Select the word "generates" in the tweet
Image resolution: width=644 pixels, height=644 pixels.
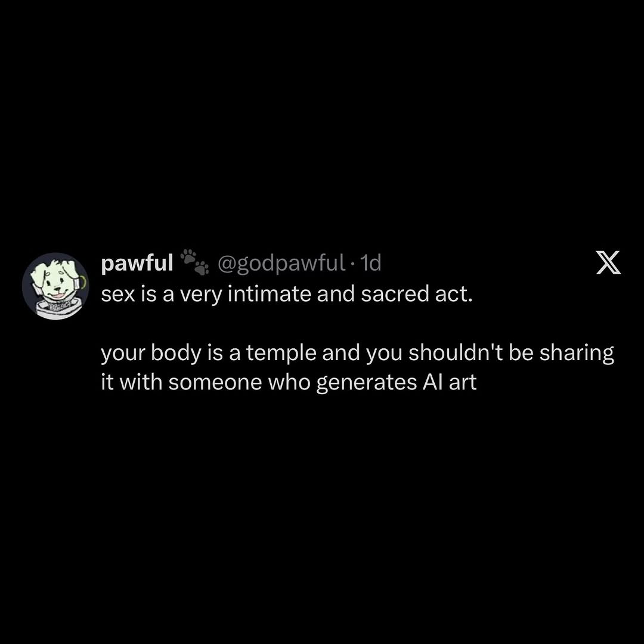click(366, 383)
